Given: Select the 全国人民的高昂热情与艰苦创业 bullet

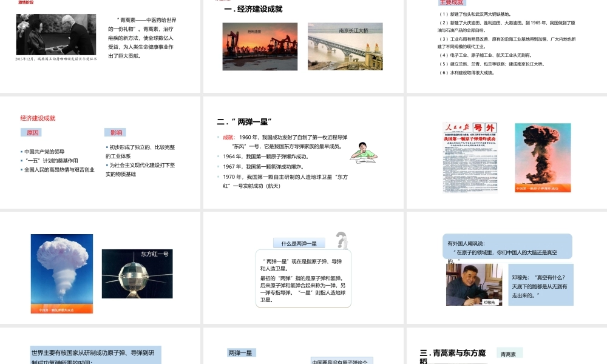Looking at the screenshot, I should coord(58,169).
